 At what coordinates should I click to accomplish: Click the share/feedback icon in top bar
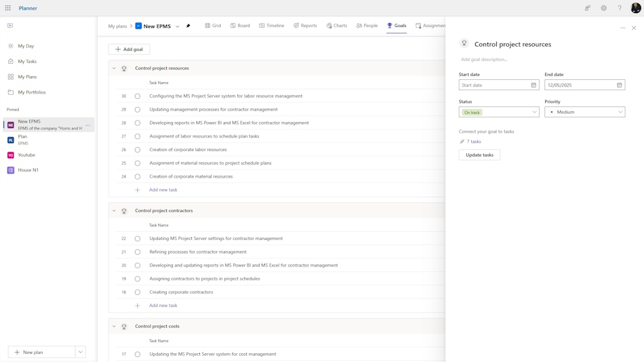(x=588, y=8)
